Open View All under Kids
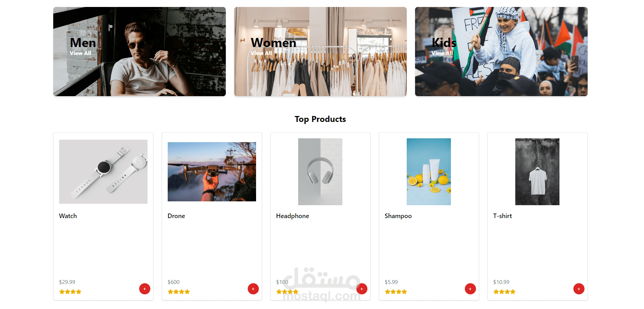This screenshot has height=309, width=644. (442, 53)
